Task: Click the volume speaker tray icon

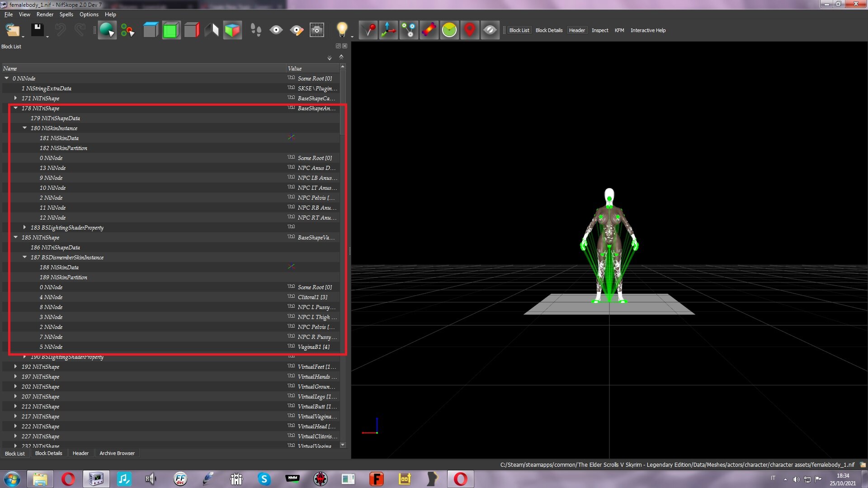Action: (x=796, y=479)
